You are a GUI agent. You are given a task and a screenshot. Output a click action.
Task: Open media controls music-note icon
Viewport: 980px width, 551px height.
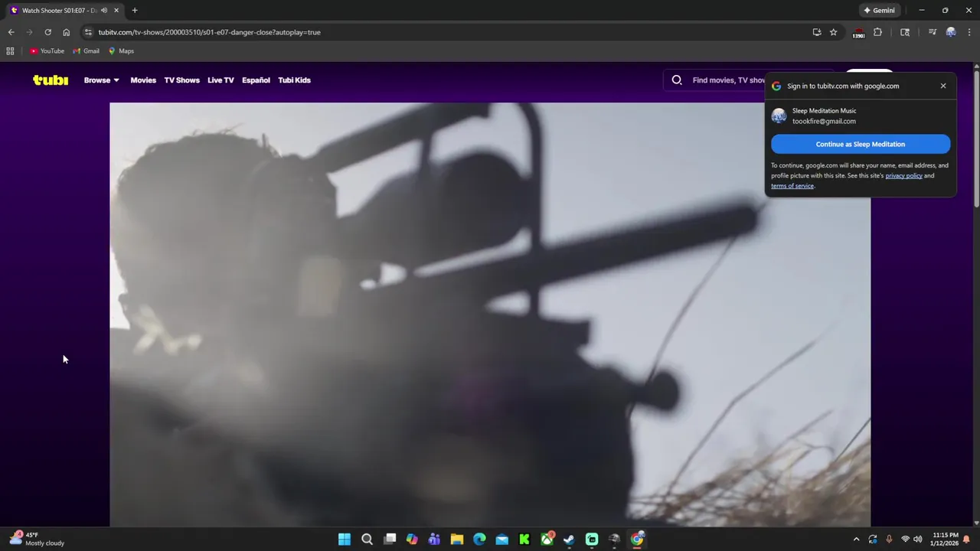(x=932, y=32)
